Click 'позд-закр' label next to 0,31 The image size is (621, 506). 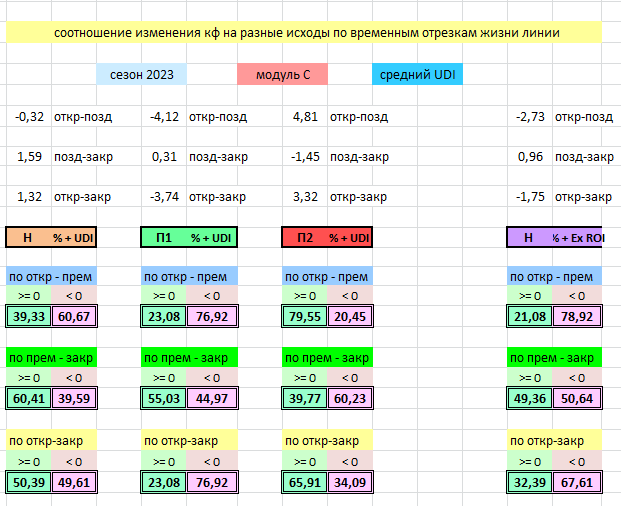click(x=218, y=157)
